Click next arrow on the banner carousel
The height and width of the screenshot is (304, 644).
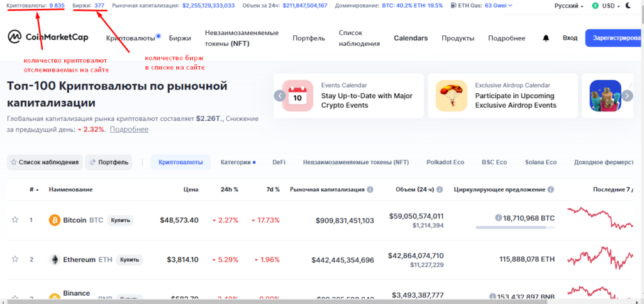point(627,96)
